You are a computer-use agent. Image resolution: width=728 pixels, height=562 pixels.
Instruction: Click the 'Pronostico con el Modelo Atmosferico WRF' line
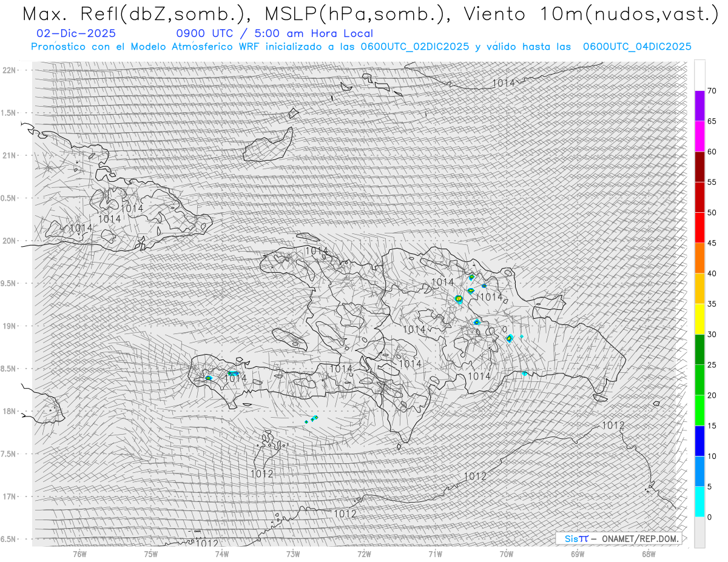click(x=361, y=46)
